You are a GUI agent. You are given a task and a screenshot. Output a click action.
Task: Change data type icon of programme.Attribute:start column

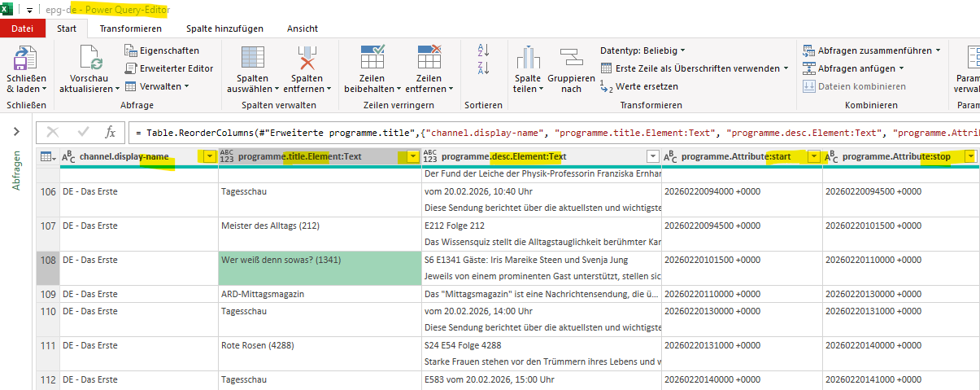[671, 156]
